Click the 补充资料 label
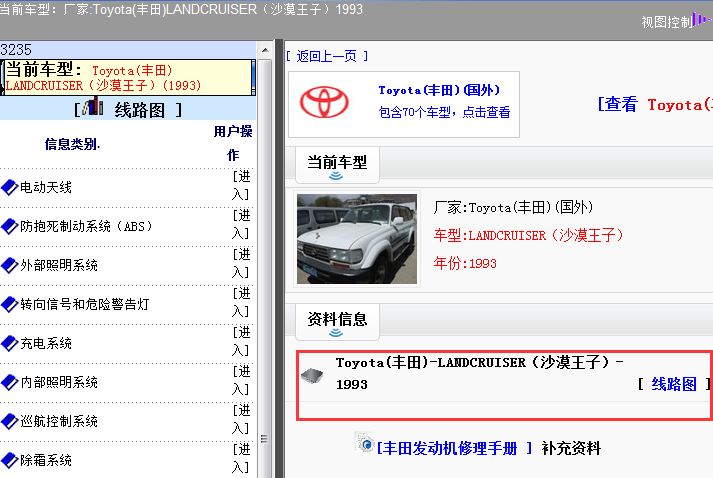 571,449
